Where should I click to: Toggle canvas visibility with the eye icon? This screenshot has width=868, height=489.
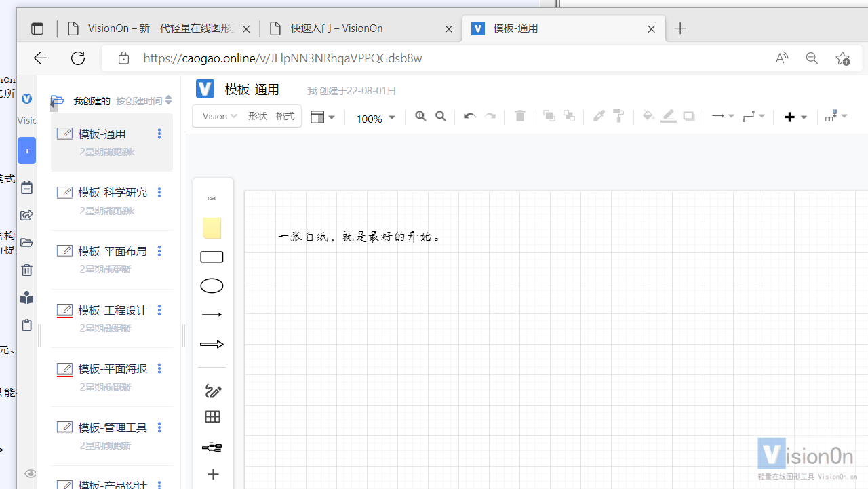coord(30,473)
